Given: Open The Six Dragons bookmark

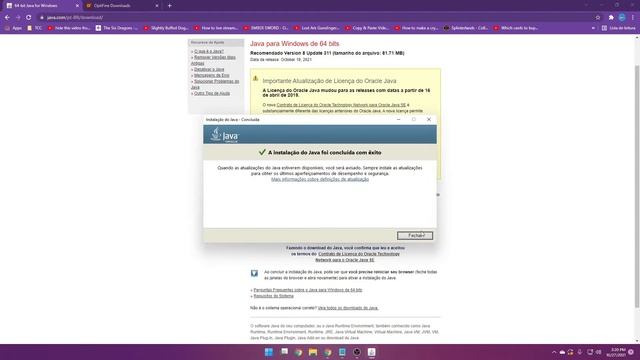Looking at the screenshot, I should (x=117, y=28).
